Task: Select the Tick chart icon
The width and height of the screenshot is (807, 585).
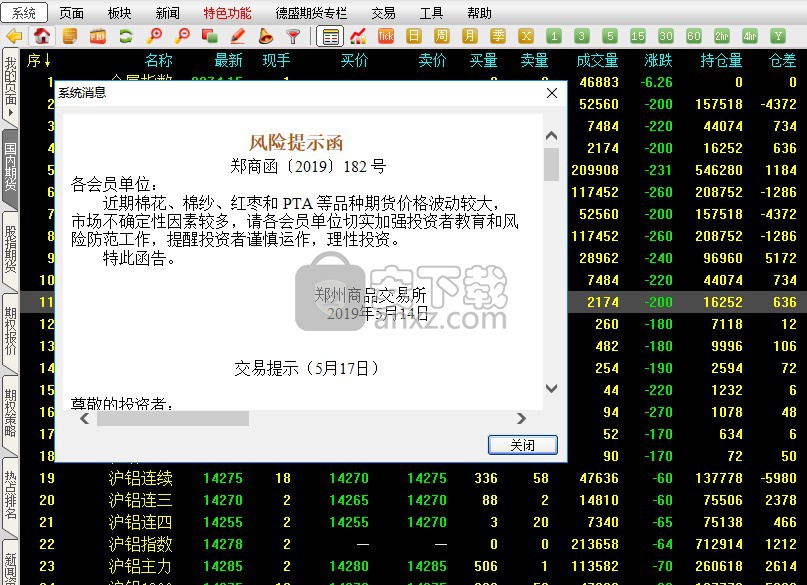Action: tap(386, 36)
